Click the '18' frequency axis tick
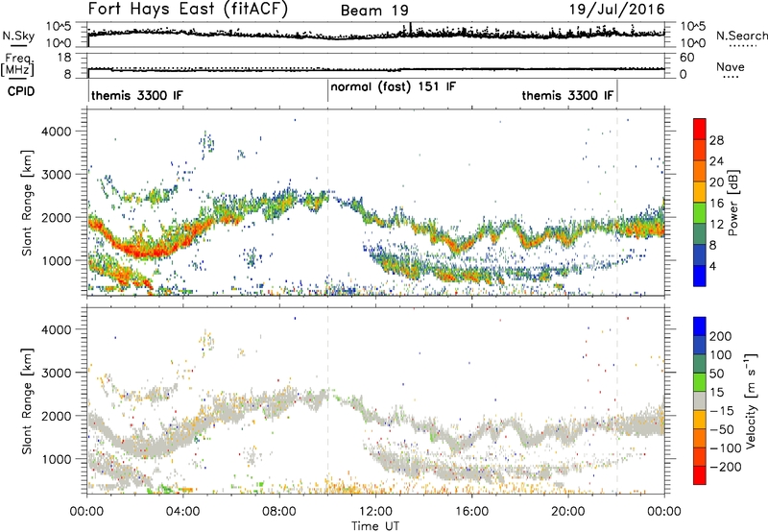Viewport: 768px width, 532px height. point(64,58)
